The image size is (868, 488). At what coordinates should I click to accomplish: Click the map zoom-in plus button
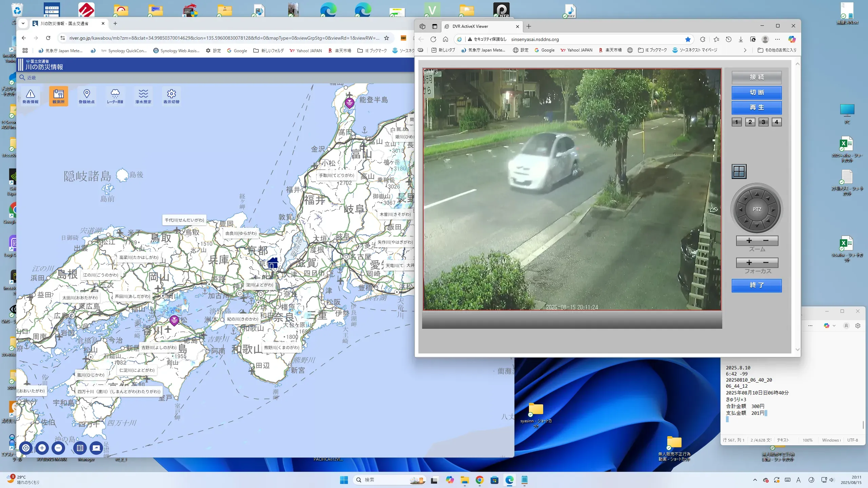tap(42, 448)
